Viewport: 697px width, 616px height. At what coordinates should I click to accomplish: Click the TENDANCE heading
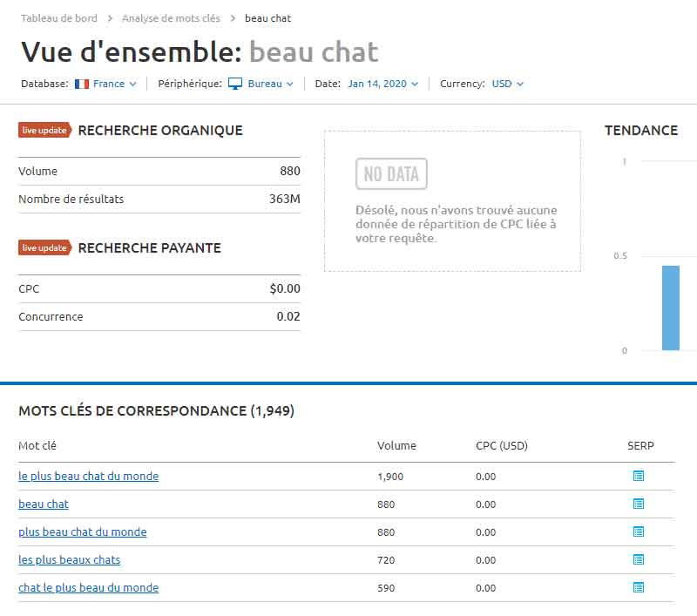point(641,130)
